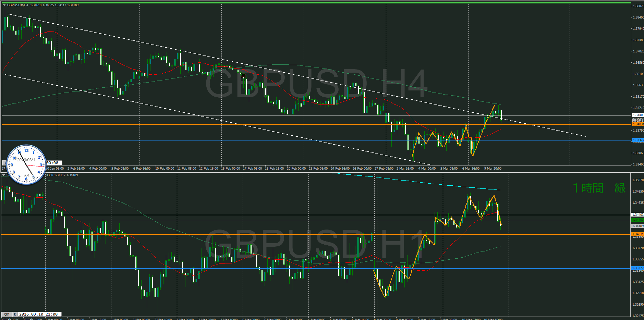Image resolution: width=644 pixels, height=320 pixels.
Task: Click the analog clock widget
Action: point(26,164)
